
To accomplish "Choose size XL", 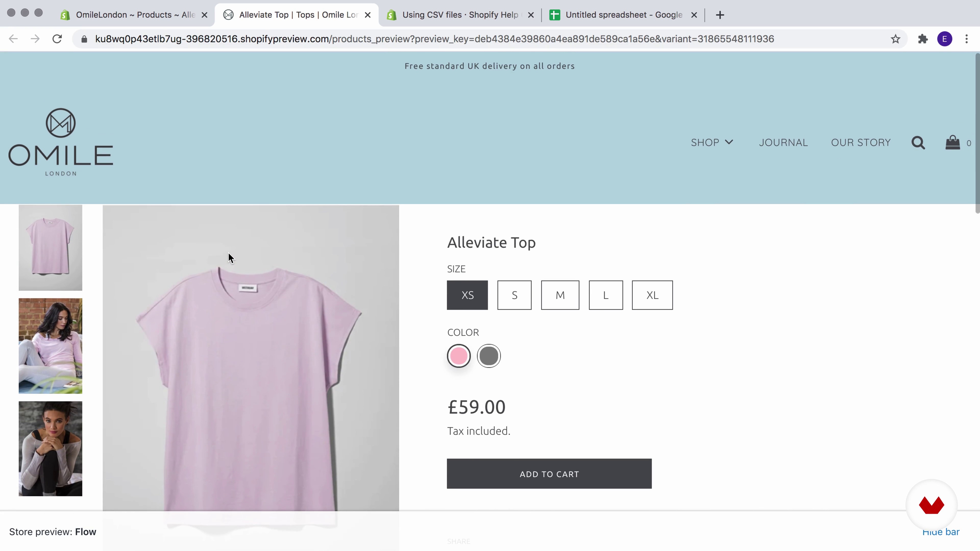I will [652, 295].
